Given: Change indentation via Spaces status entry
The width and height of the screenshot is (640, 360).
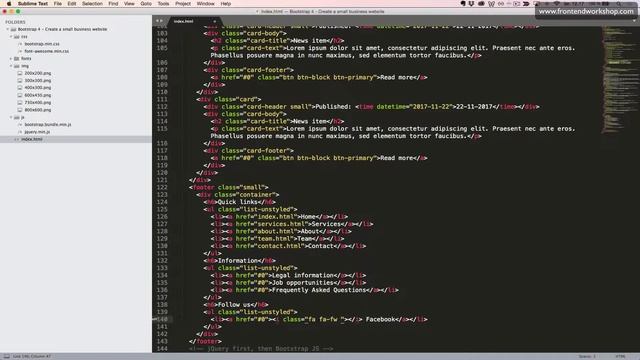Looking at the screenshot, I should pos(587,356).
